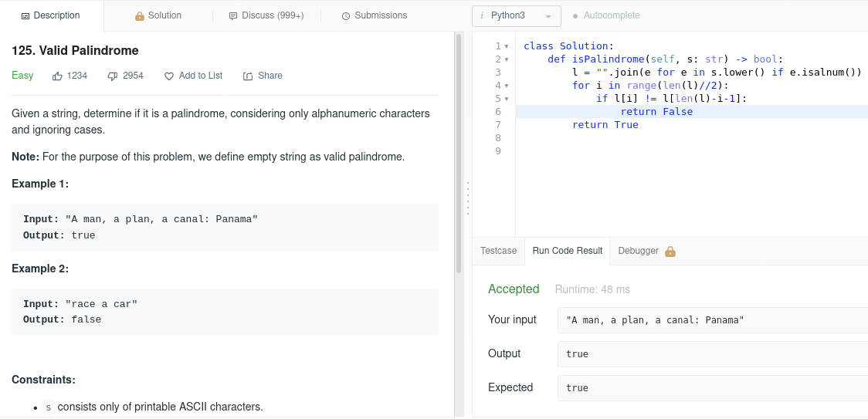The height and width of the screenshot is (419, 868).
Task: Click the Constraints heading
Action: 43,380
